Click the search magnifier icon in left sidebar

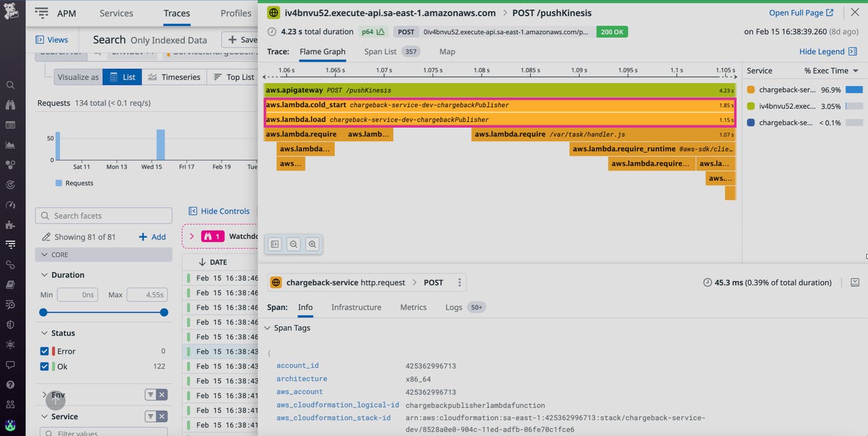click(x=10, y=85)
